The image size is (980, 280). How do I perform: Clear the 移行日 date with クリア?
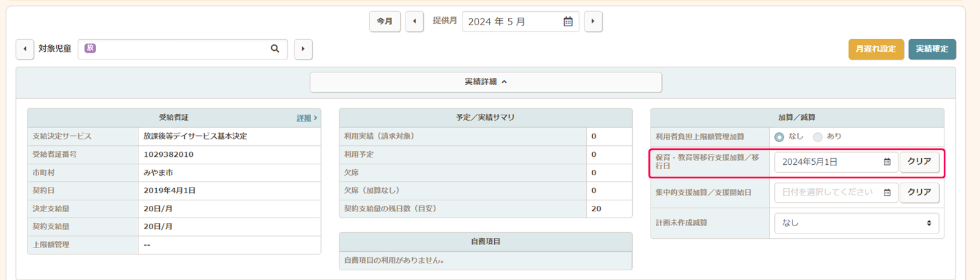tap(919, 162)
